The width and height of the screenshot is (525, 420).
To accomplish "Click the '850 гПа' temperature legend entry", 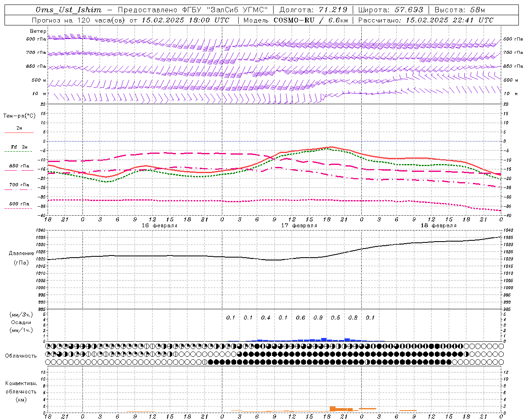I will pyautogui.click(x=19, y=166).
